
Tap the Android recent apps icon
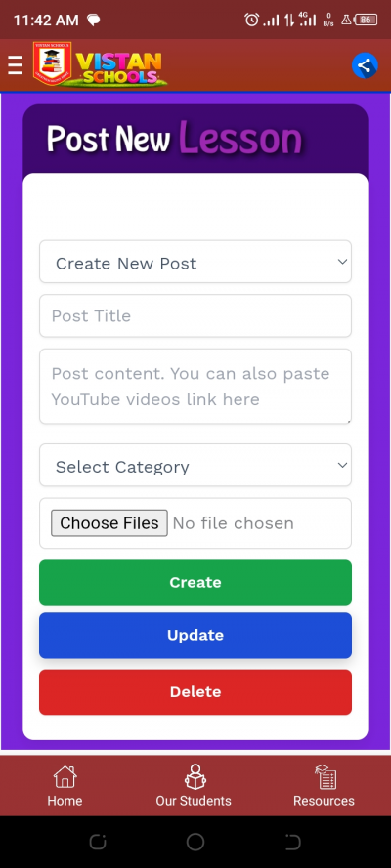tap(98, 842)
